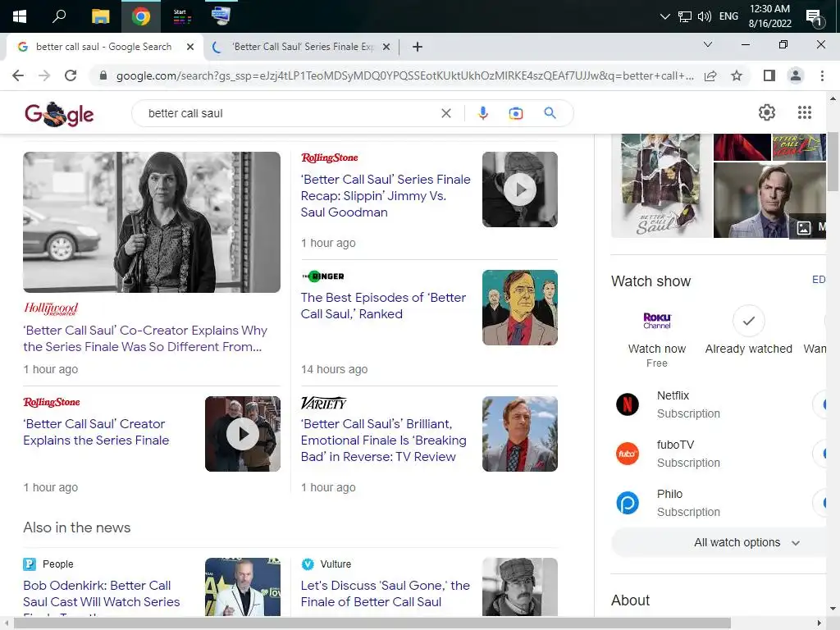Select the better call saul Google Search tab
The height and width of the screenshot is (630, 840).
[x=103, y=47]
